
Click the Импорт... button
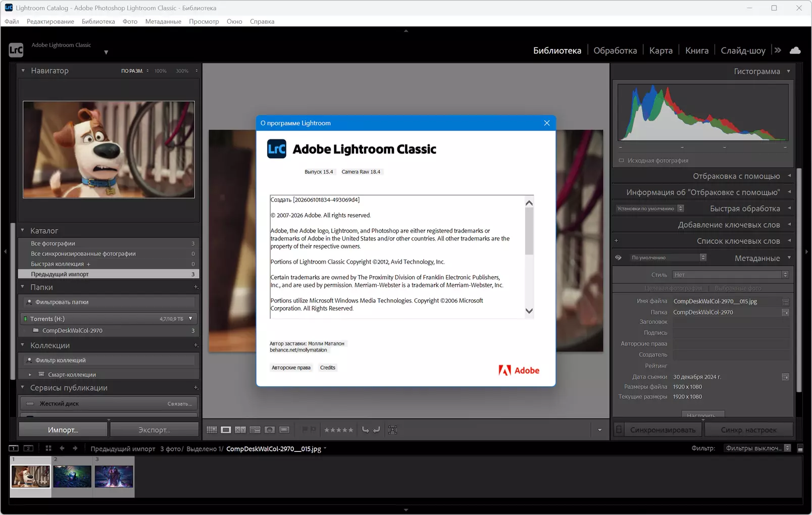pyautogui.click(x=63, y=430)
